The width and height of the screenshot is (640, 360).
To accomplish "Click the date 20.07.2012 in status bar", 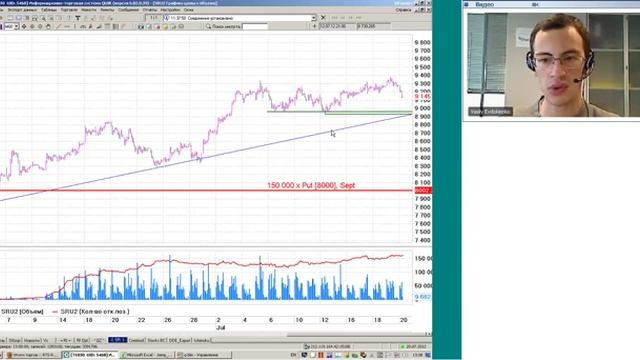I will [x=416, y=347].
